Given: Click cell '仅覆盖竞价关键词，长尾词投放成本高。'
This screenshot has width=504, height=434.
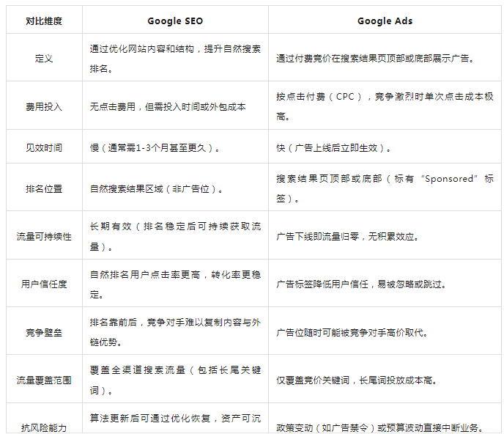Looking at the screenshot, I should click(385, 379).
